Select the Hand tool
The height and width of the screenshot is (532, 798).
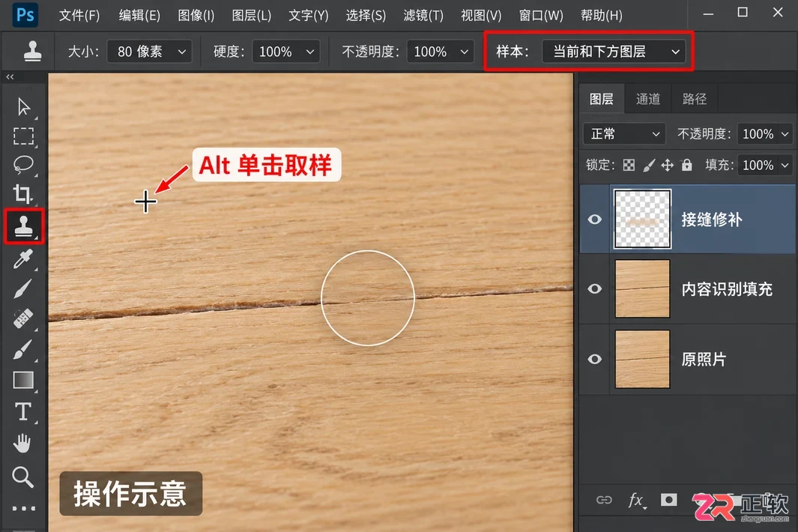pyautogui.click(x=23, y=444)
